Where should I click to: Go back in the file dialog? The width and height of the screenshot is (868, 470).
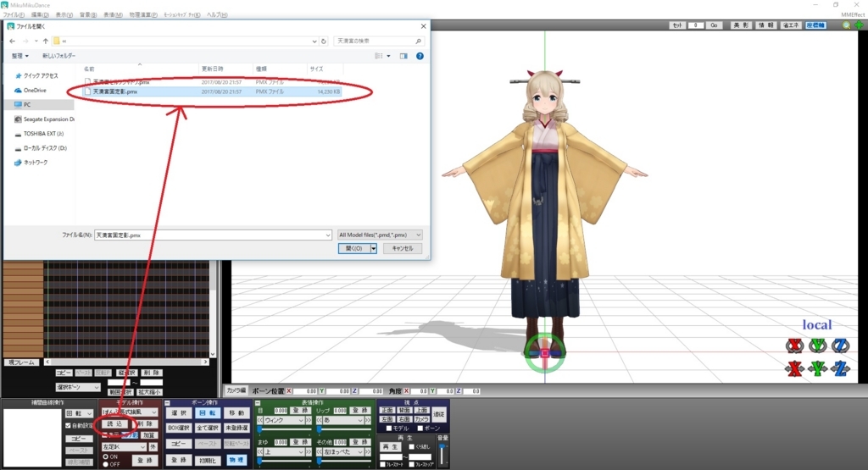click(x=12, y=41)
